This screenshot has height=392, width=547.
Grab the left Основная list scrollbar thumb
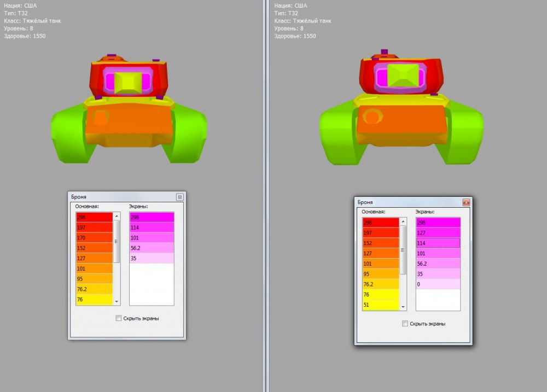[116, 241]
